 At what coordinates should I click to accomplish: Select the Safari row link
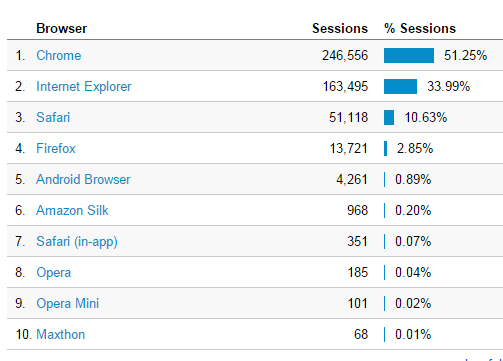coord(53,117)
